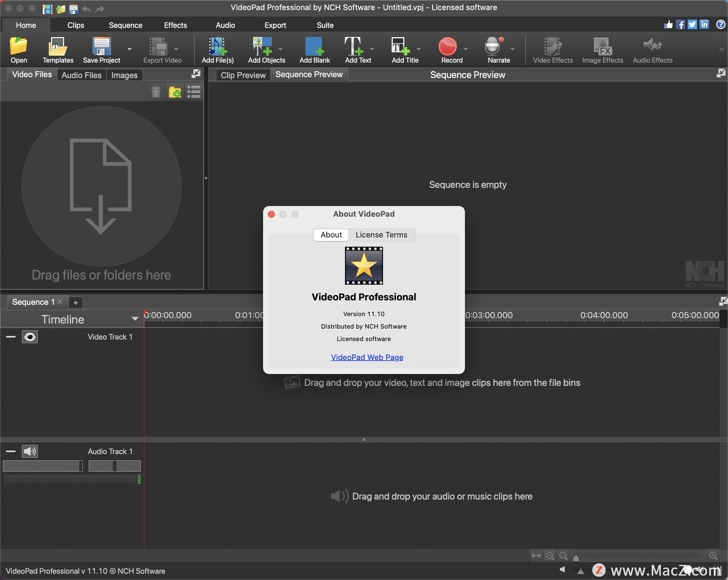Open License Terms tab in About dialog

coord(381,235)
